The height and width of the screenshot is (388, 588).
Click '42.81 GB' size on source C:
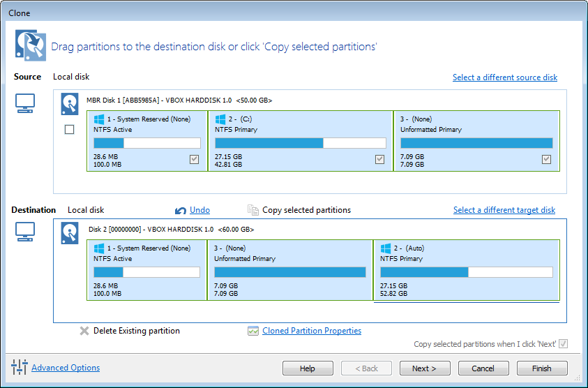pos(228,165)
